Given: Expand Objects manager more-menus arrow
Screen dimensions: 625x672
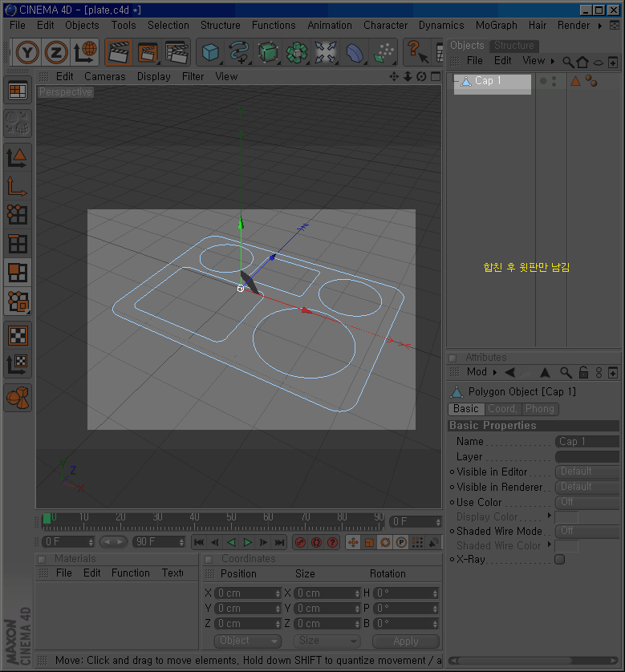Looking at the screenshot, I should 553,61.
